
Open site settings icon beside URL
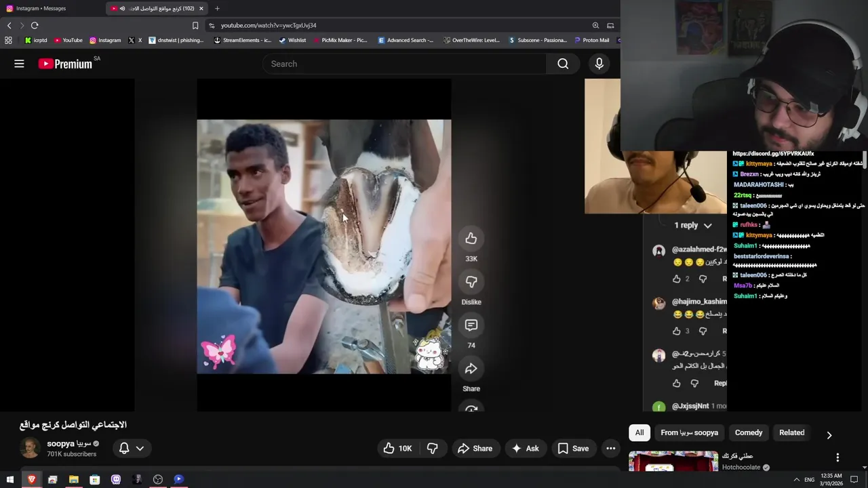212,25
